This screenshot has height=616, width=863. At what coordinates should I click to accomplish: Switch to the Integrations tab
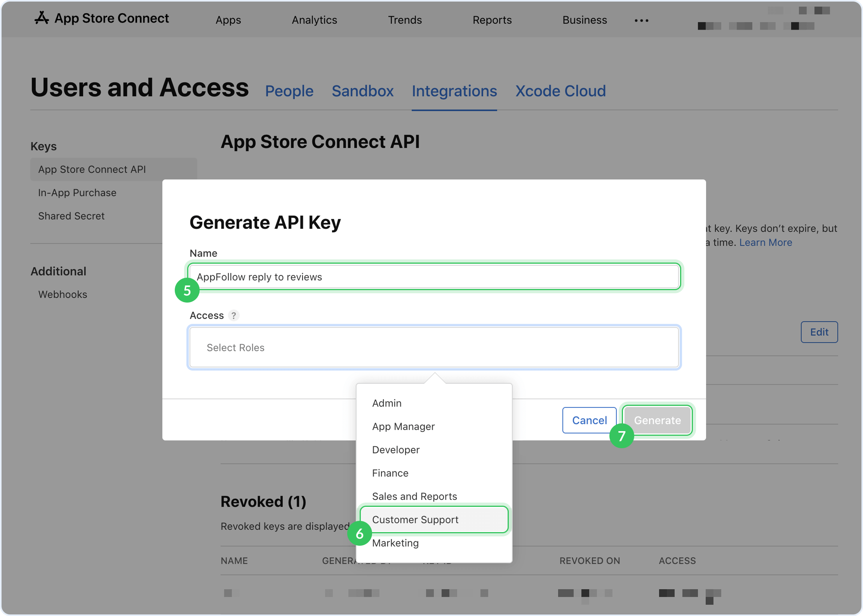(454, 91)
